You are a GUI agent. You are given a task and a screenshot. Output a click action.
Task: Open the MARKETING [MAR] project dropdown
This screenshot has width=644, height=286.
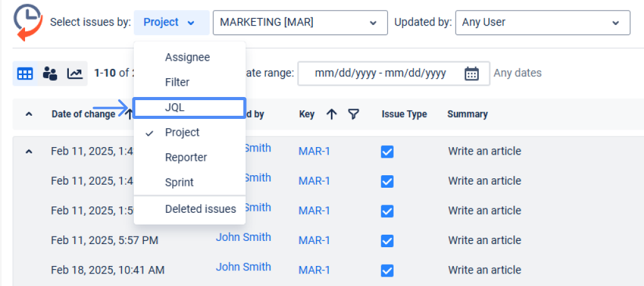pyautogui.click(x=299, y=23)
